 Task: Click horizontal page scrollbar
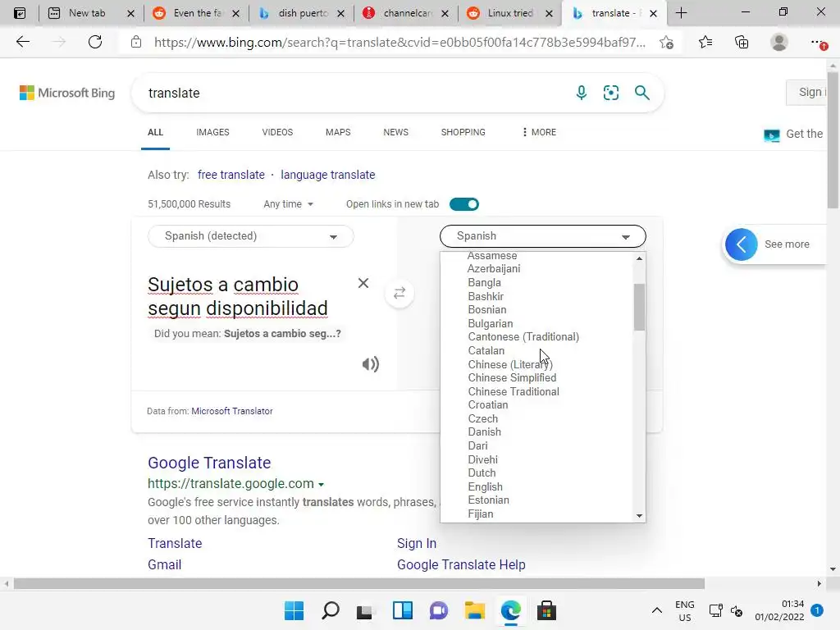359,583
